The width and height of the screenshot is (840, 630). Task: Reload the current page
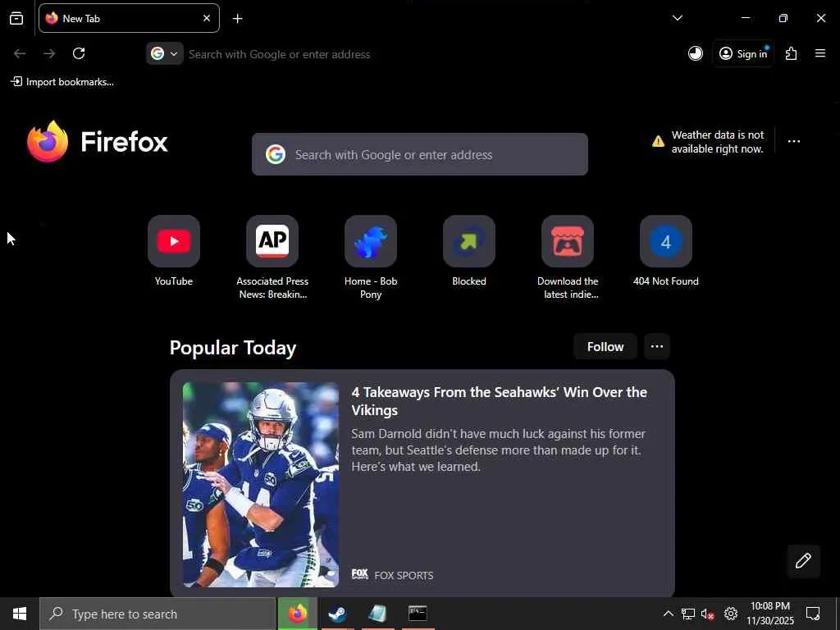79,53
